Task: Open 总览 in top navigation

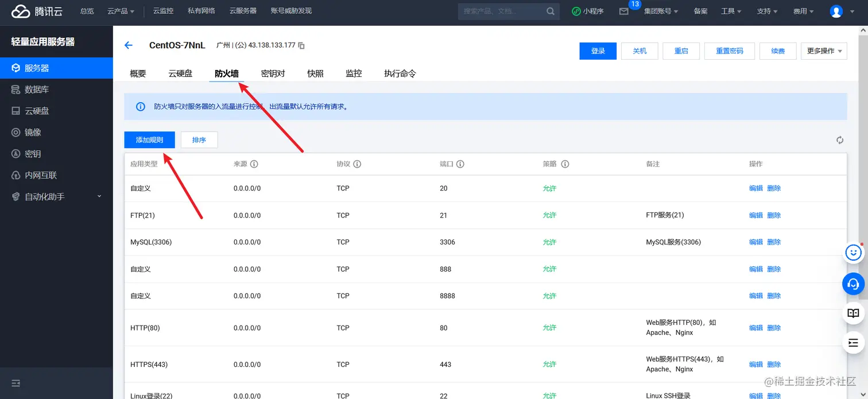Action: 87,11
